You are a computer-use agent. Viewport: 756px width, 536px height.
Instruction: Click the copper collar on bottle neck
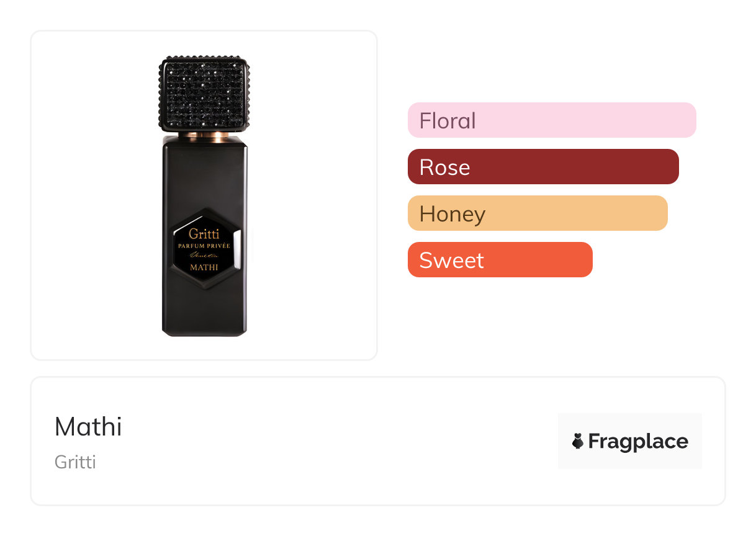pos(204,135)
